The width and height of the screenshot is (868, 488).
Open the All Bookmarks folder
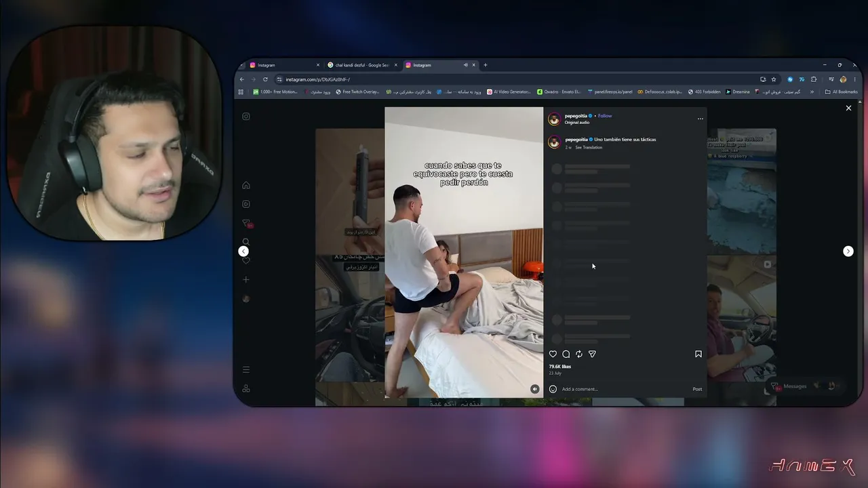842,91
